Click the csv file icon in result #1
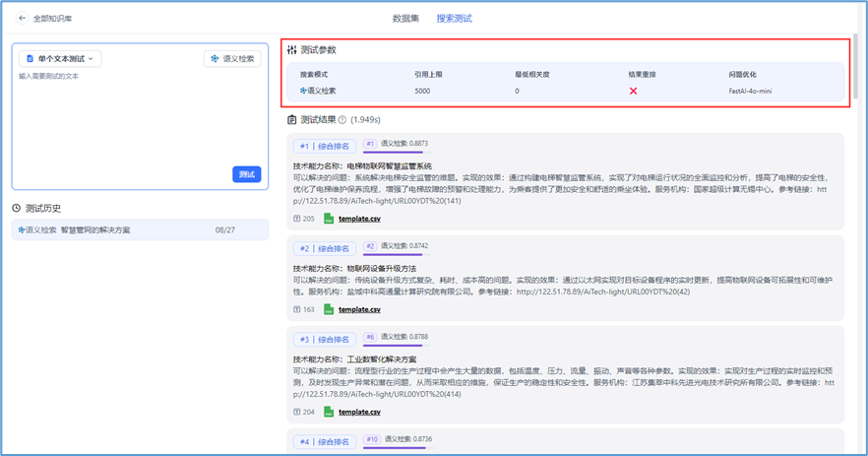868x456 pixels. tap(329, 219)
